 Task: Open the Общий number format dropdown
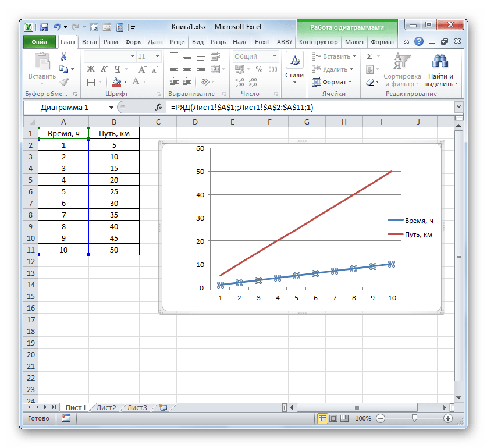click(275, 56)
